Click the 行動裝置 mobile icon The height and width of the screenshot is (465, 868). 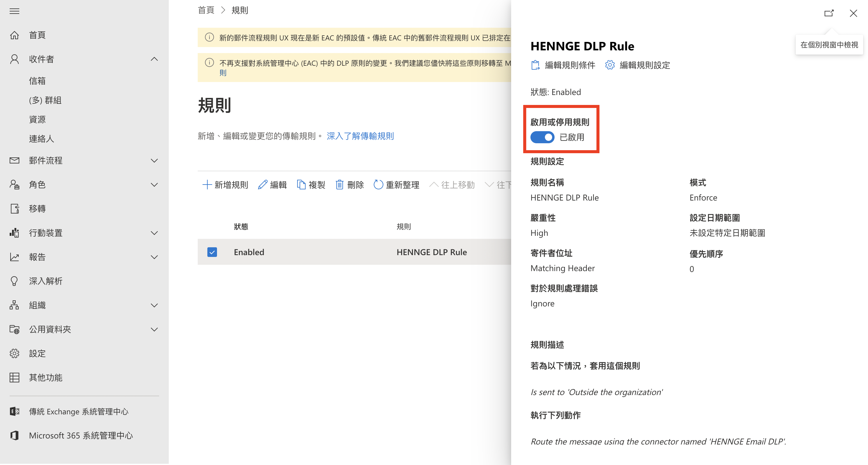click(x=14, y=233)
